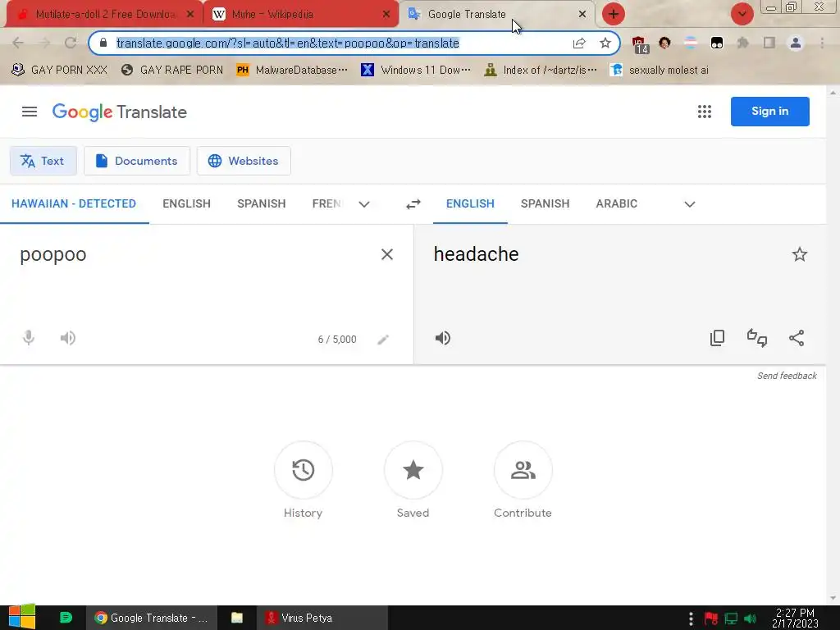This screenshot has width=840, height=630.
Task: Select Spanish as source language
Action: (x=262, y=203)
